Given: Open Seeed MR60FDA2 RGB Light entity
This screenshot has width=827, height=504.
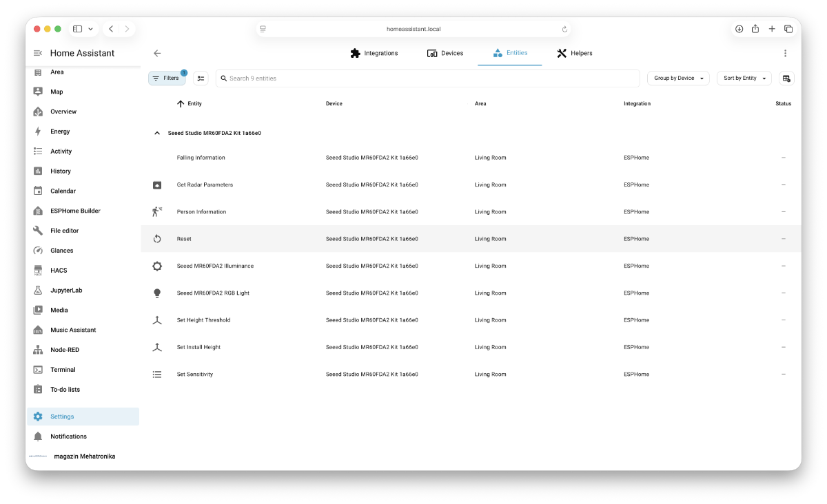Looking at the screenshot, I should [x=471, y=293].
